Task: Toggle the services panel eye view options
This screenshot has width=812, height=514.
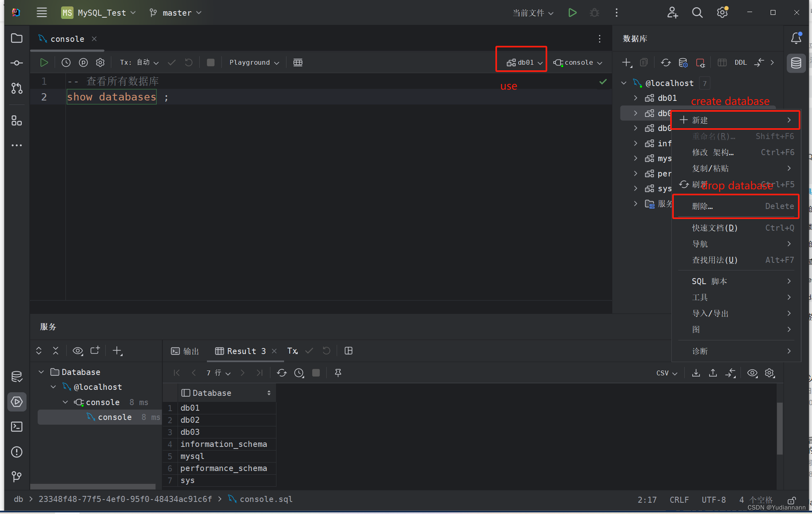Action: coord(78,351)
